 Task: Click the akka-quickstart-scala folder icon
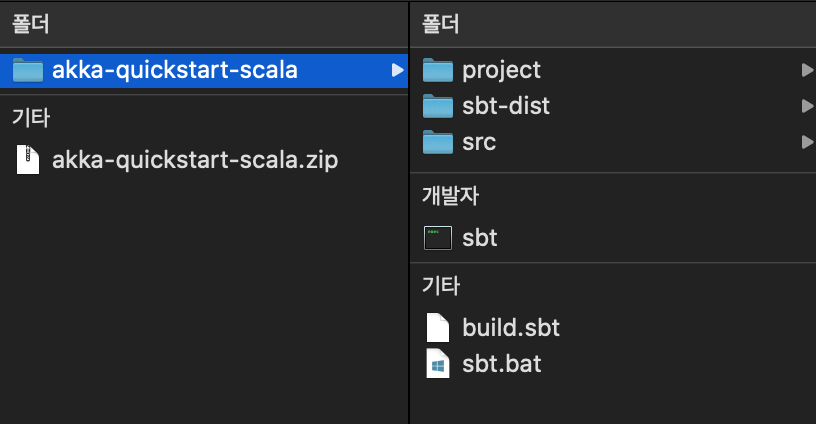pos(28,70)
